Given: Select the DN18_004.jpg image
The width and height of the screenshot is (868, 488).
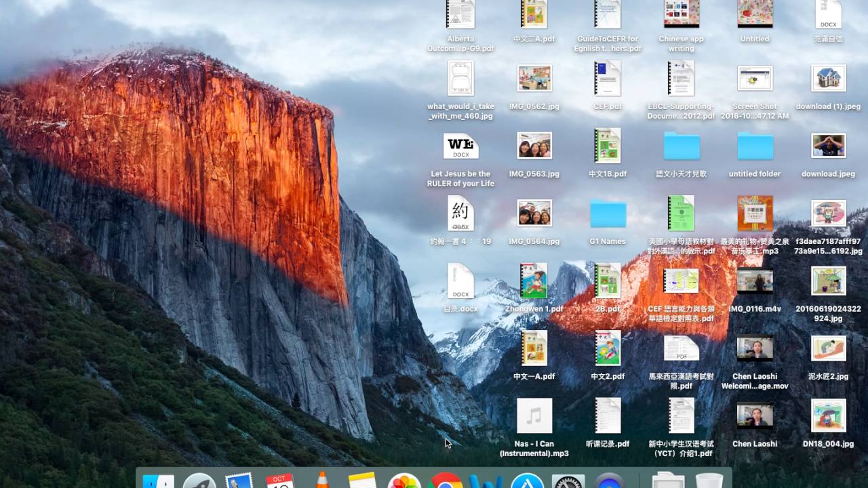Looking at the screenshot, I should click(x=828, y=415).
